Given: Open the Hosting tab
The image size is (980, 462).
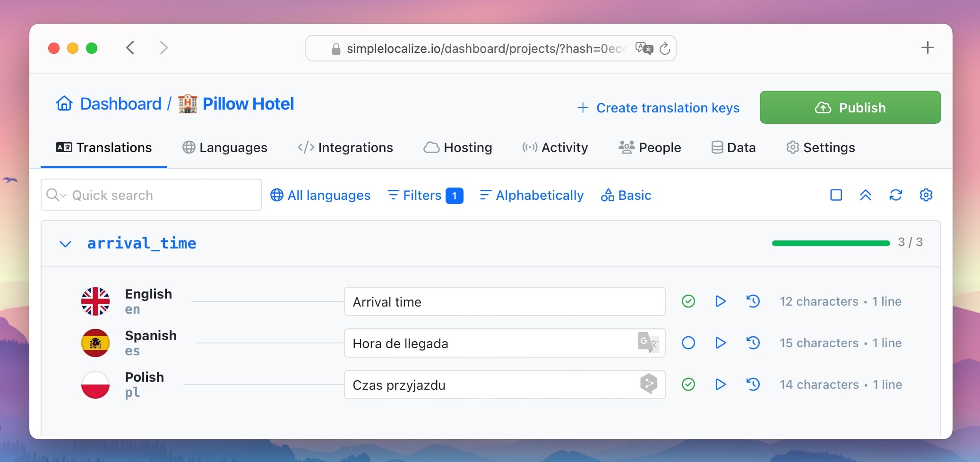Looking at the screenshot, I should 457,147.
